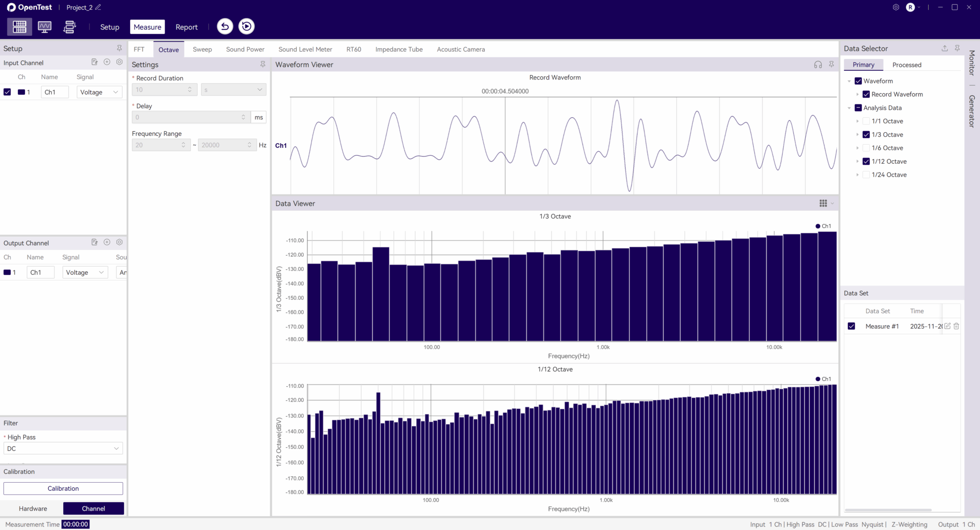The height and width of the screenshot is (530, 980).
Task: Open the grid layout icon in Data Viewer
Action: tap(824, 203)
